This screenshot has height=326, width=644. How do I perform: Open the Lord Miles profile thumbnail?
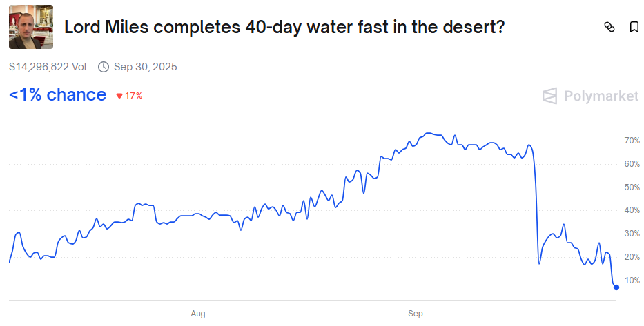coord(31,27)
